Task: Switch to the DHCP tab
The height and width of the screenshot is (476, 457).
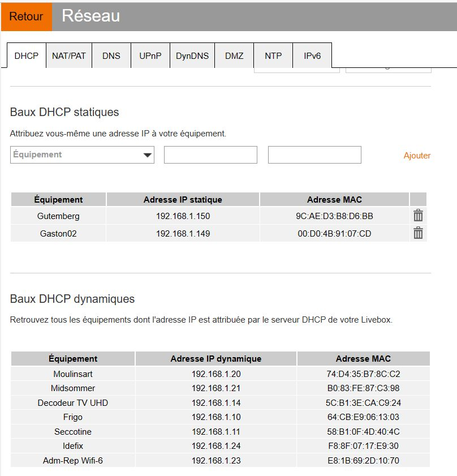Action: click(x=27, y=56)
